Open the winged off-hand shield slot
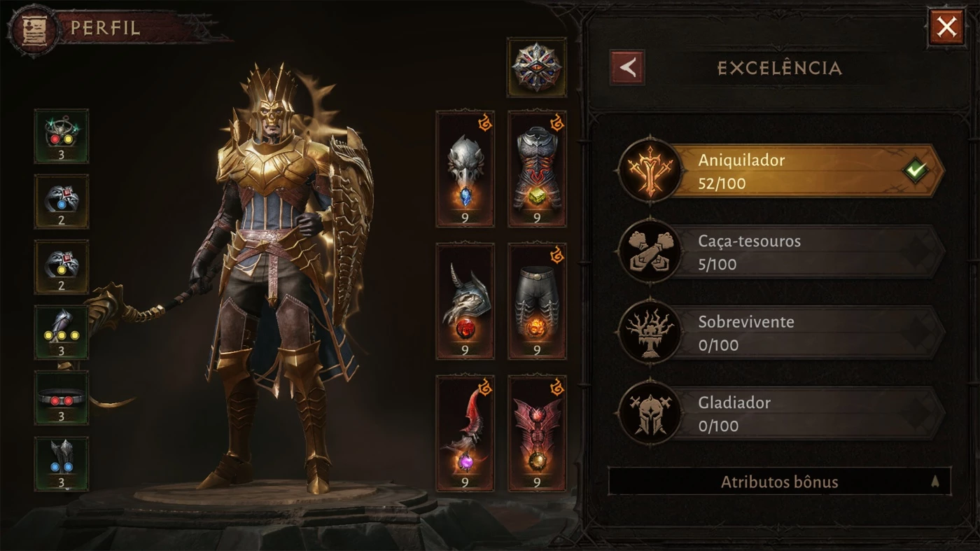Screen dimensions: 980x551 point(537,433)
